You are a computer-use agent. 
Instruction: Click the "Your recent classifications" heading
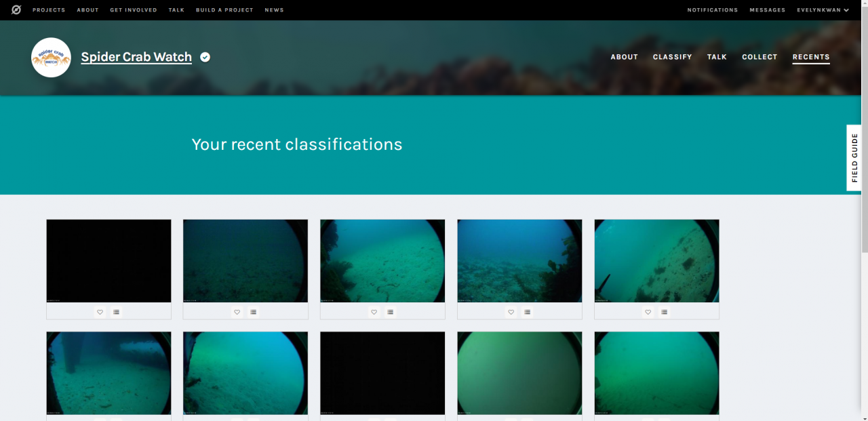click(297, 144)
